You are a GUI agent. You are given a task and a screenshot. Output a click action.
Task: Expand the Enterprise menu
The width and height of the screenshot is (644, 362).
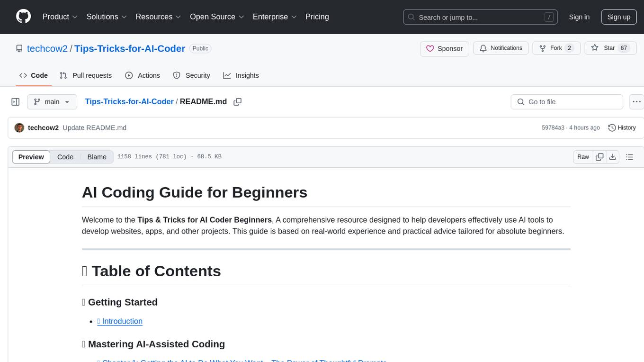(275, 17)
